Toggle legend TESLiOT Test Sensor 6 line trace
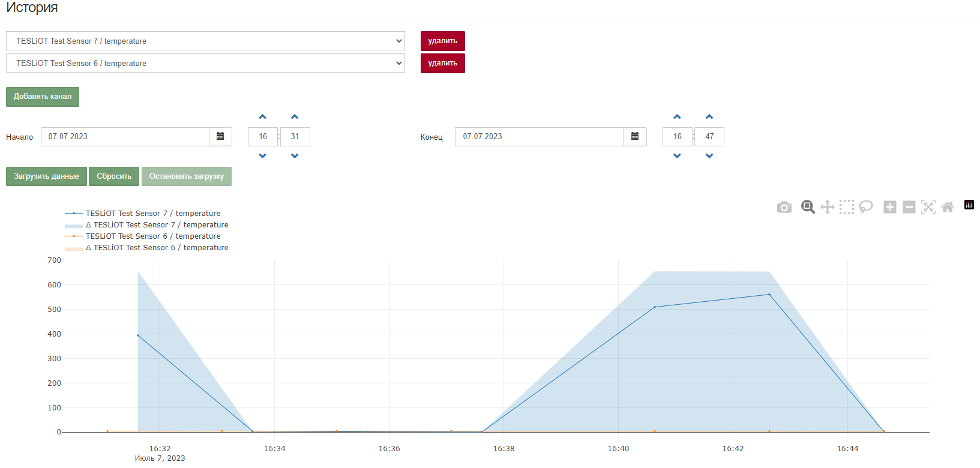This screenshot has width=980, height=468. click(142, 236)
